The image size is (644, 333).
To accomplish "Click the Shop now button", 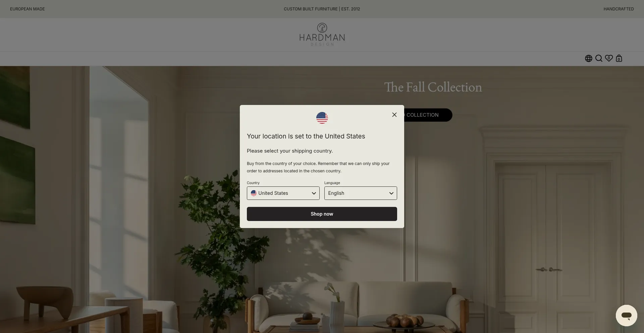I will point(322,214).
